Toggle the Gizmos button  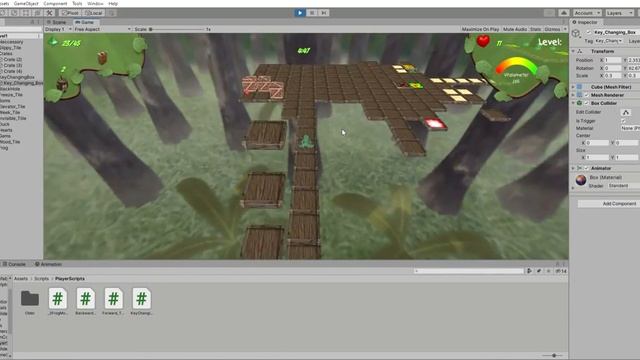[552, 29]
